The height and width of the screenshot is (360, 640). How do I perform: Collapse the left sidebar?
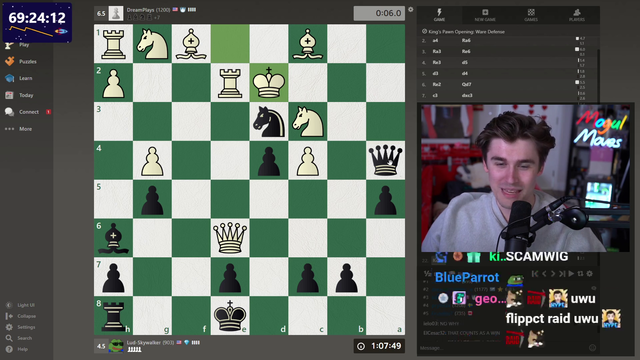pyautogui.click(x=21, y=316)
